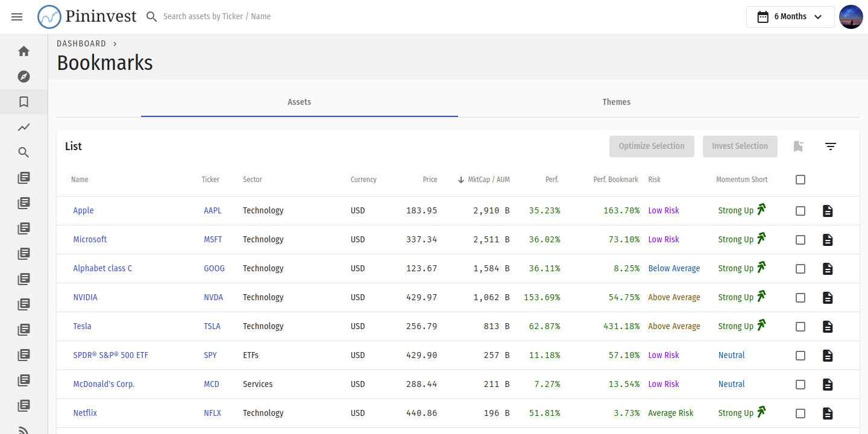Screen dimensions: 868x434
Task: Open the McDonald's Corp. asset link
Action: click(x=104, y=384)
